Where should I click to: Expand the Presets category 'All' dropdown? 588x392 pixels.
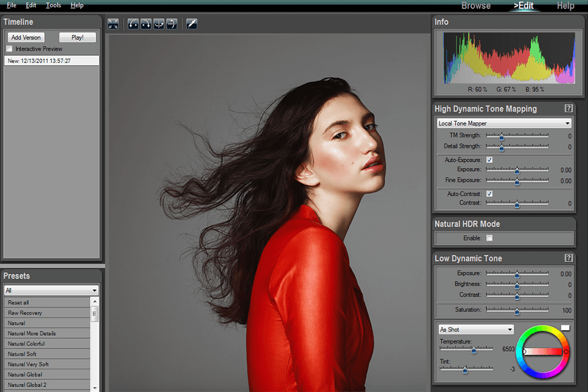[x=51, y=290]
